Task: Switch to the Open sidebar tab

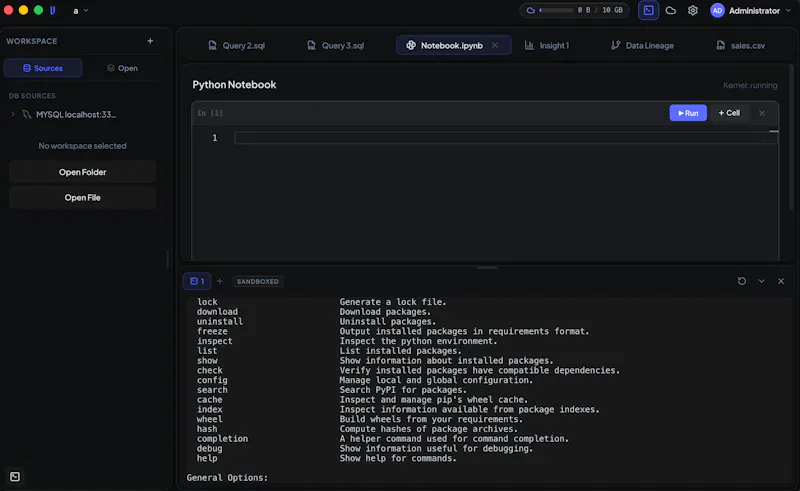Action: tap(122, 68)
